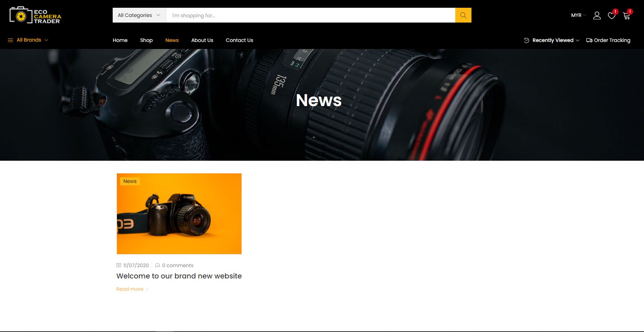The height and width of the screenshot is (332, 644).
Task: Open the Shop menu item
Action: click(146, 40)
